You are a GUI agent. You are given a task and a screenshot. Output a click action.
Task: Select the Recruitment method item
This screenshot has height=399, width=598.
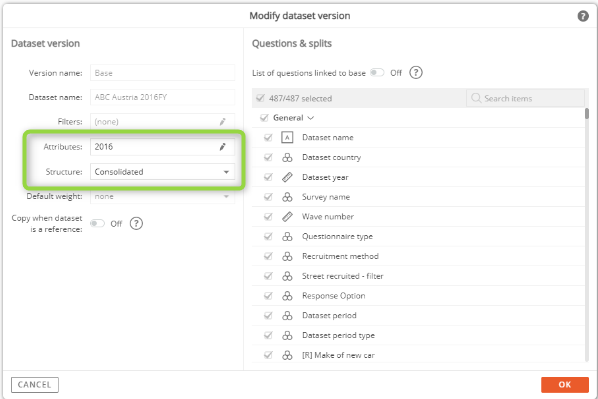pyautogui.click(x=340, y=256)
